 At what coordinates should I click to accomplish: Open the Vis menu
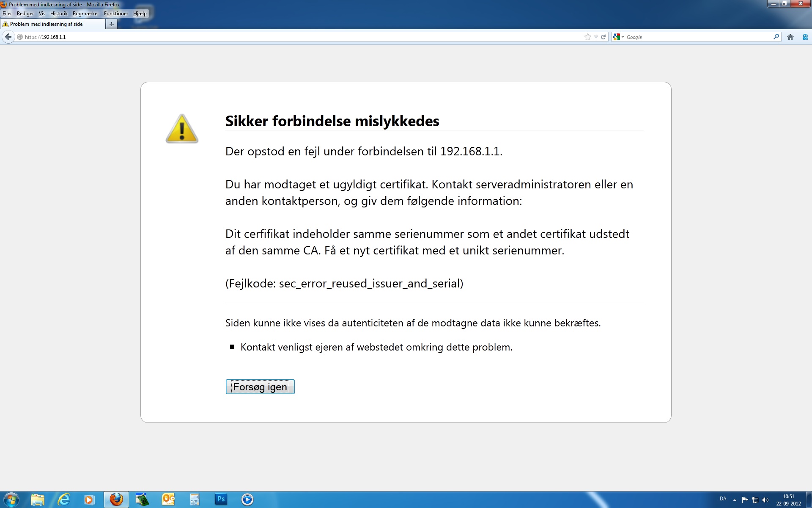point(42,14)
